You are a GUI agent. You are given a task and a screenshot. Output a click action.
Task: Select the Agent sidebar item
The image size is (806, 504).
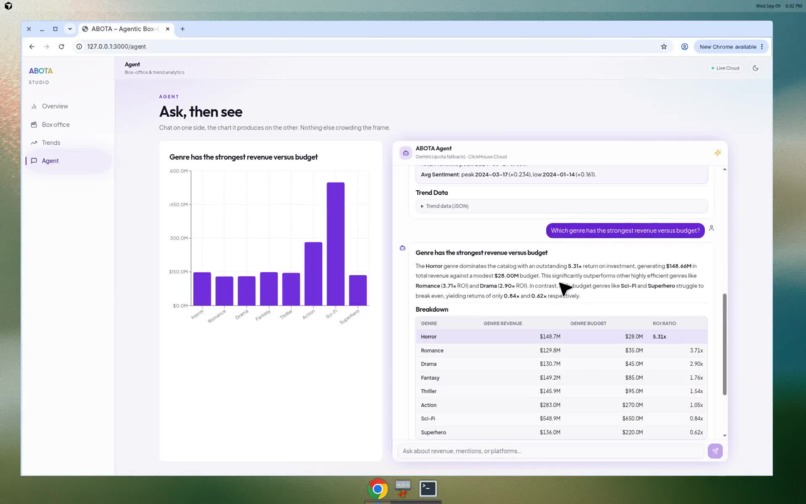click(x=67, y=160)
